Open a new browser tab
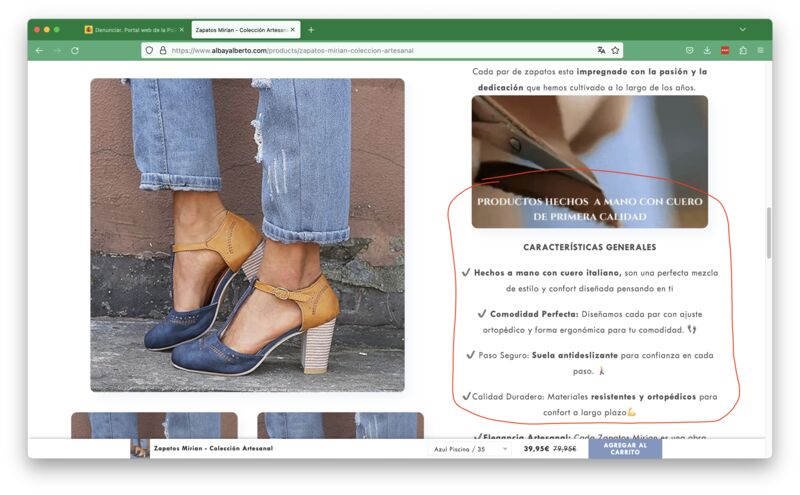 pyautogui.click(x=311, y=30)
